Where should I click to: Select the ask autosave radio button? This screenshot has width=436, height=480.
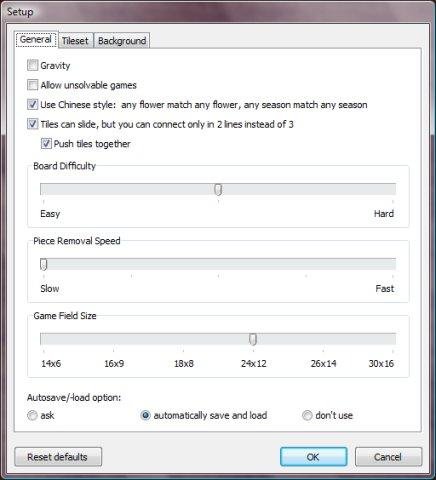tap(32, 415)
